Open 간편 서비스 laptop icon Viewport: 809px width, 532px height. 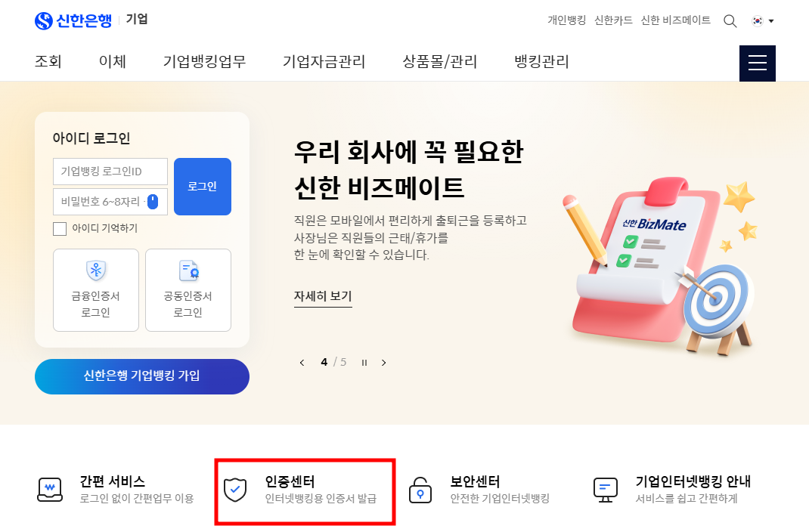[x=50, y=490]
